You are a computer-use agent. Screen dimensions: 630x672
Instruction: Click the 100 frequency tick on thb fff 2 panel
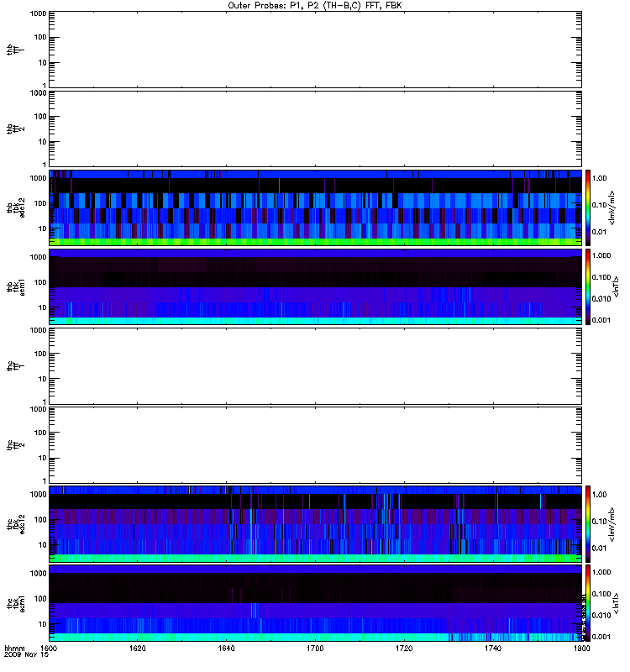click(x=40, y=117)
